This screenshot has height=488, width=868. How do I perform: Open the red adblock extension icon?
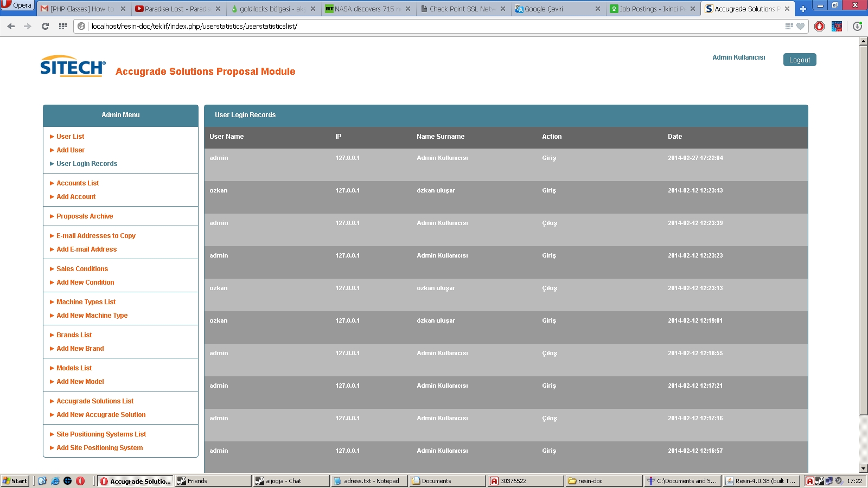click(819, 26)
